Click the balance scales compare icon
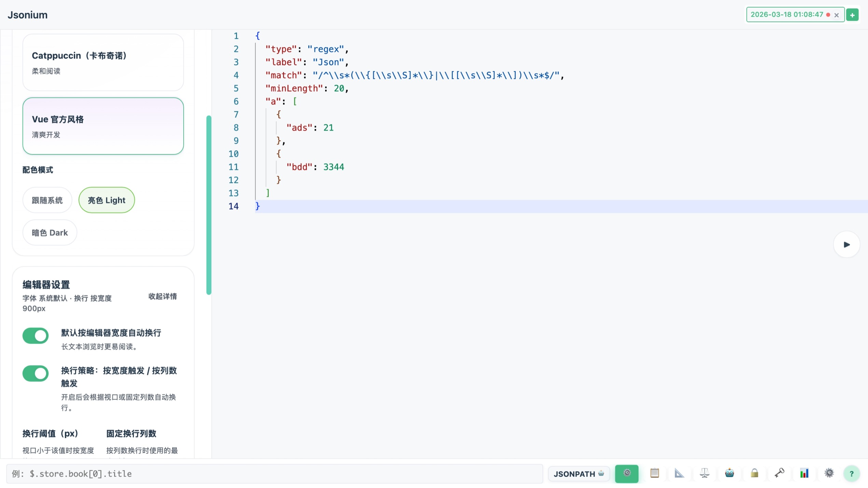This screenshot has width=868, height=488. click(x=704, y=473)
